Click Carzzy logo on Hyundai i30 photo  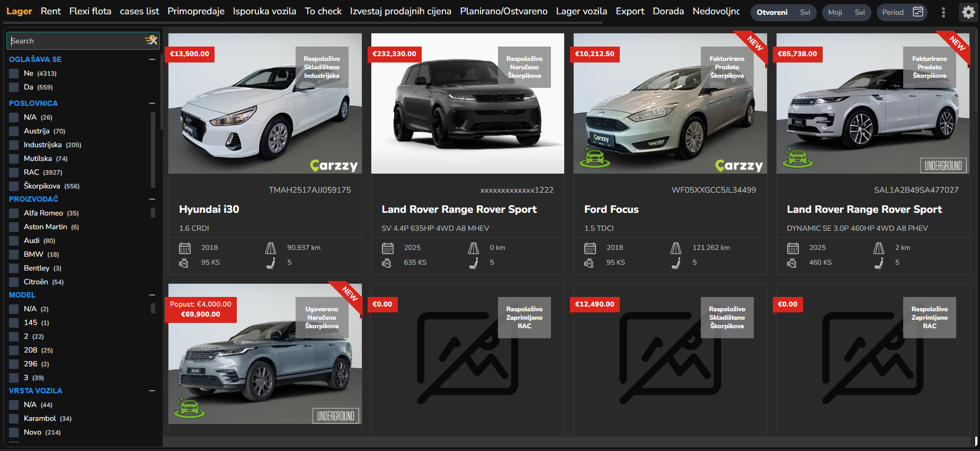click(x=334, y=166)
